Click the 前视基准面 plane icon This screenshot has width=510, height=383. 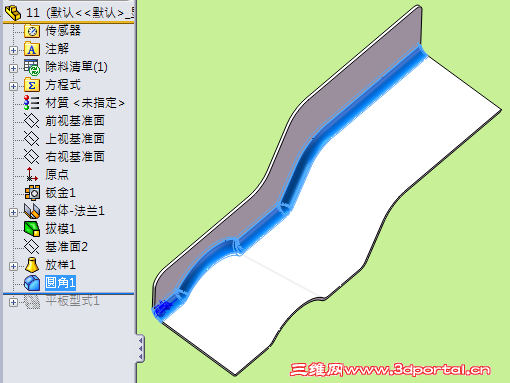(x=32, y=121)
